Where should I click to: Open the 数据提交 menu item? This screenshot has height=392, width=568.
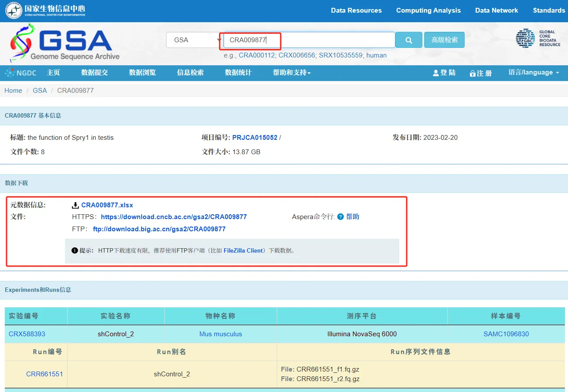click(x=94, y=73)
